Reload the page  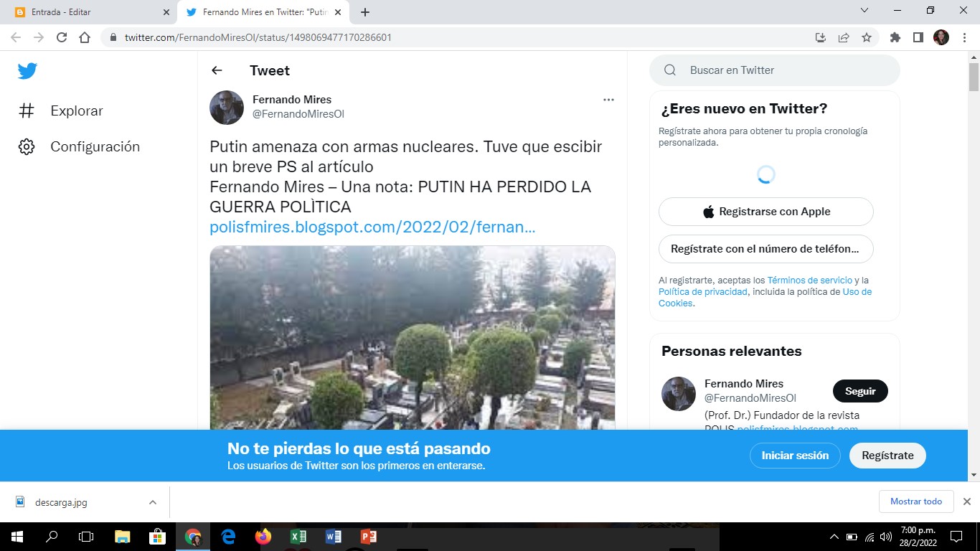pos(62,37)
